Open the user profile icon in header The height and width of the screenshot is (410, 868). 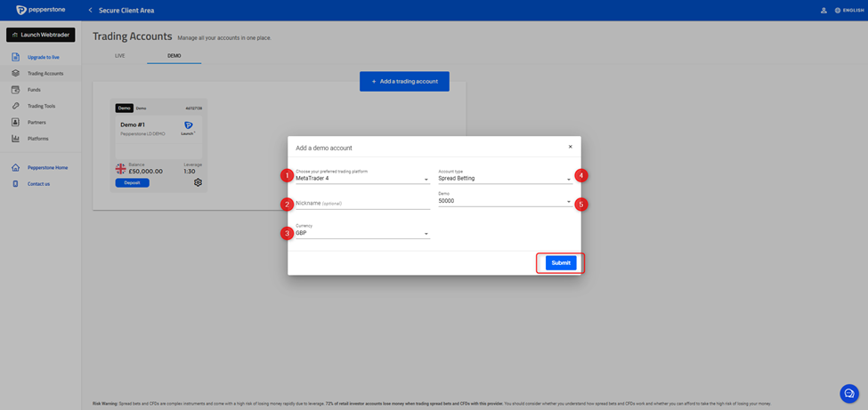click(x=823, y=11)
